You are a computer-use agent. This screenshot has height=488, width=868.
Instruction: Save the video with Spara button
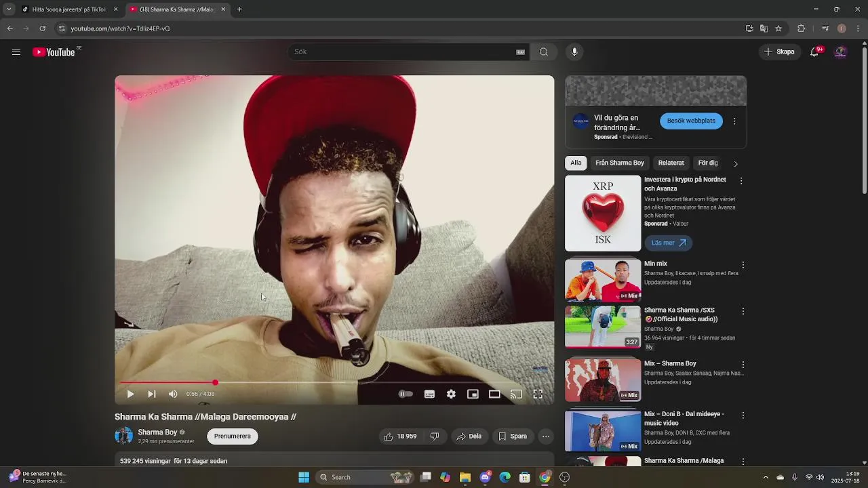coord(513,436)
